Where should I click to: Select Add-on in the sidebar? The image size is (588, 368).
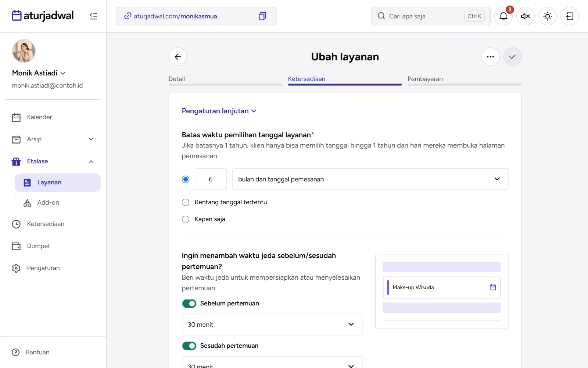pos(58,203)
